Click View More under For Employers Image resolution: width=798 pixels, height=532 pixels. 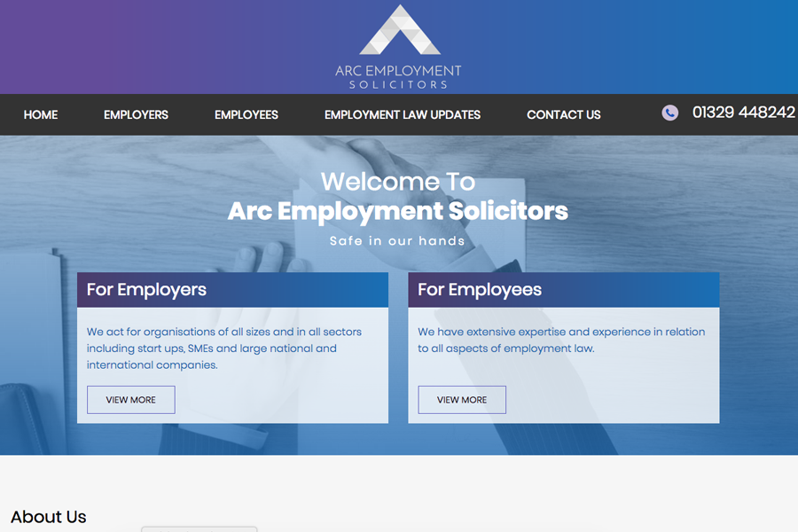(131, 400)
